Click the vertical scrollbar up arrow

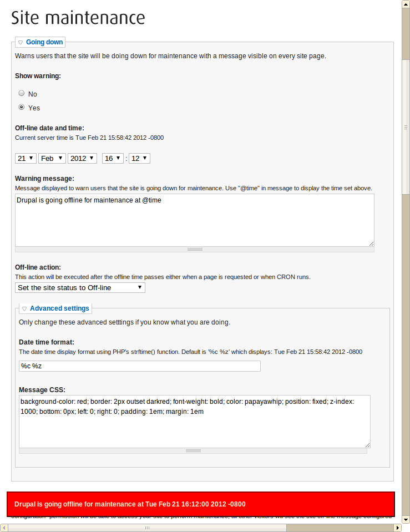pos(406,4)
